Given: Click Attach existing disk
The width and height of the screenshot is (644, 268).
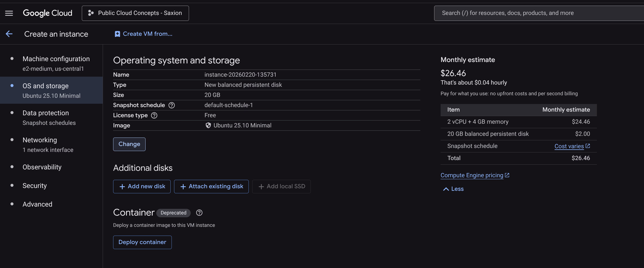Looking at the screenshot, I should pos(211,187).
